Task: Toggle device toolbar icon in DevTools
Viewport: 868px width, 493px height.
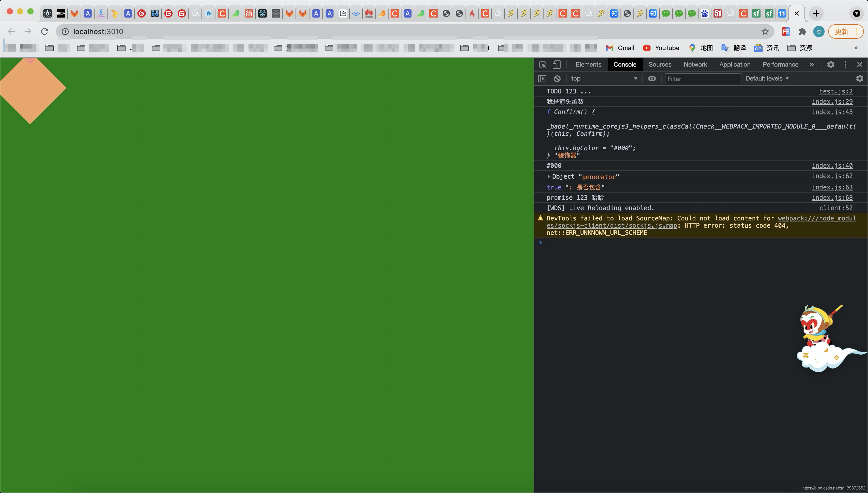Action: [557, 65]
